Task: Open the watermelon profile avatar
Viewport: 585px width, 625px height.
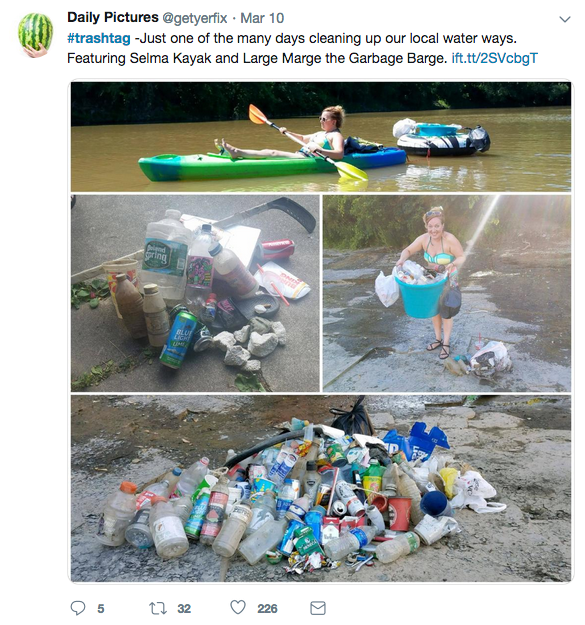Action: coord(35,35)
